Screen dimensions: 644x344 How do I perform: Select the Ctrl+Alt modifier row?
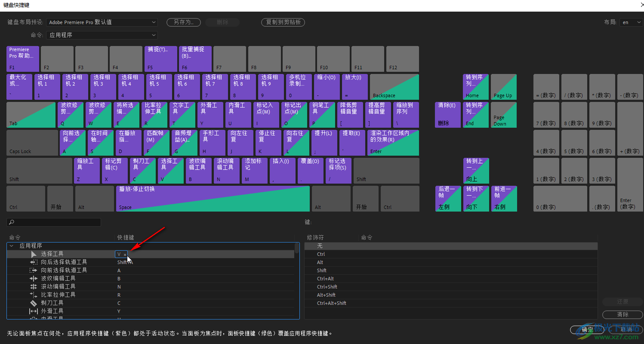[451, 279]
